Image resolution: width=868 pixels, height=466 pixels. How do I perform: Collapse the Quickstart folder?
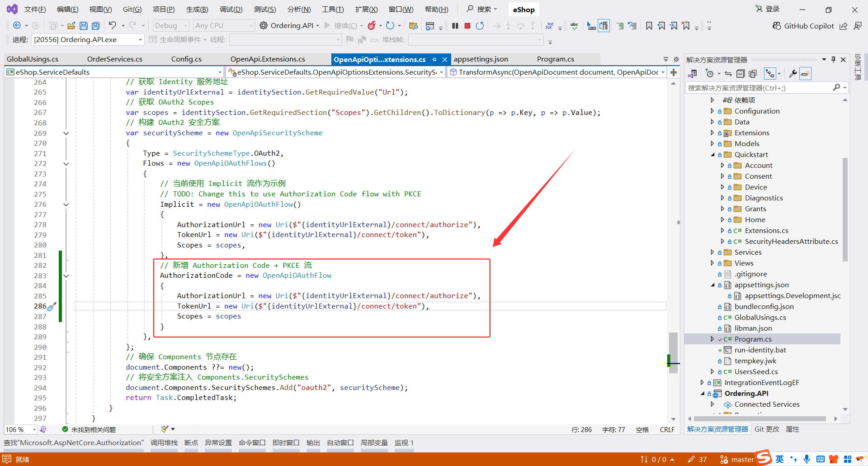pos(712,155)
